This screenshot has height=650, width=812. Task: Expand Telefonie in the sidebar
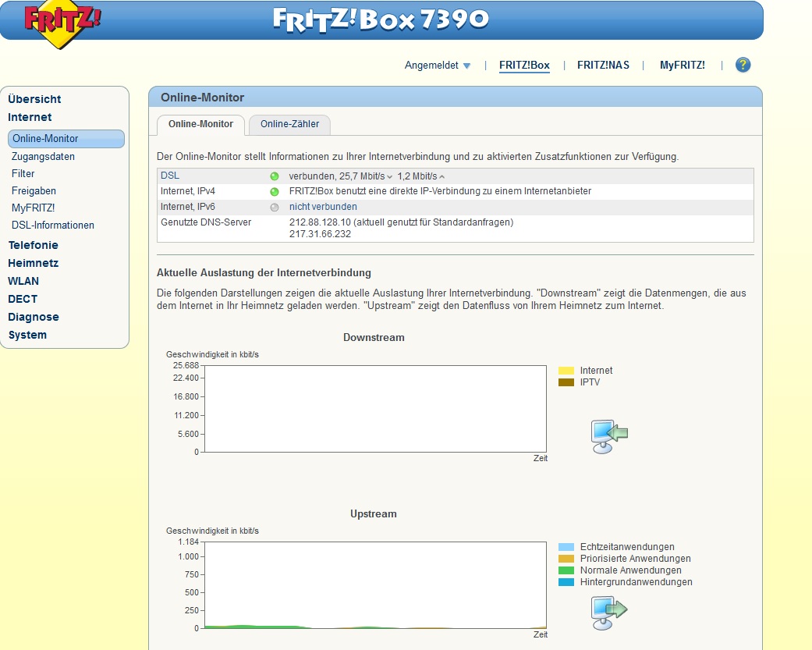pyautogui.click(x=33, y=245)
